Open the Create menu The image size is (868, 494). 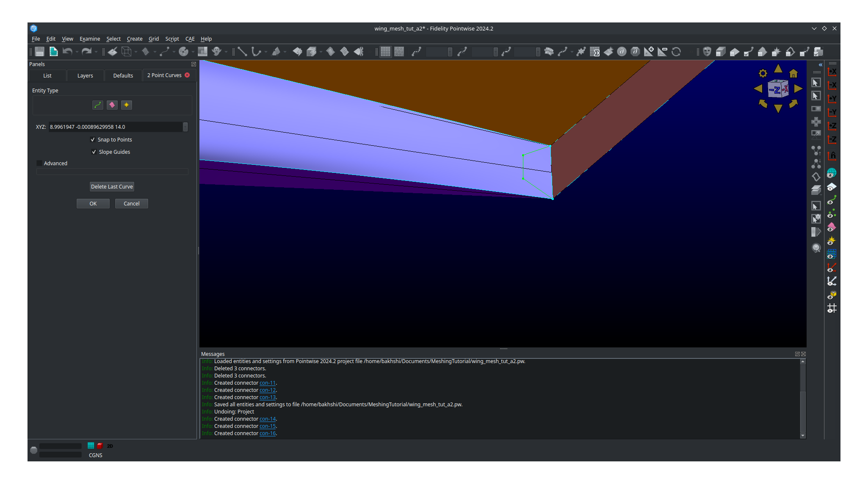pos(135,39)
